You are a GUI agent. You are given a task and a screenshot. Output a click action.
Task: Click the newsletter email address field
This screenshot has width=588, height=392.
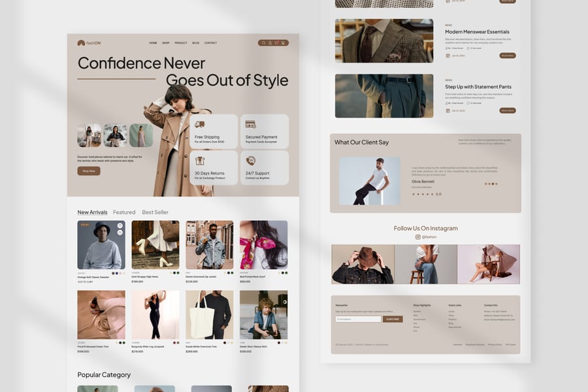(358, 319)
